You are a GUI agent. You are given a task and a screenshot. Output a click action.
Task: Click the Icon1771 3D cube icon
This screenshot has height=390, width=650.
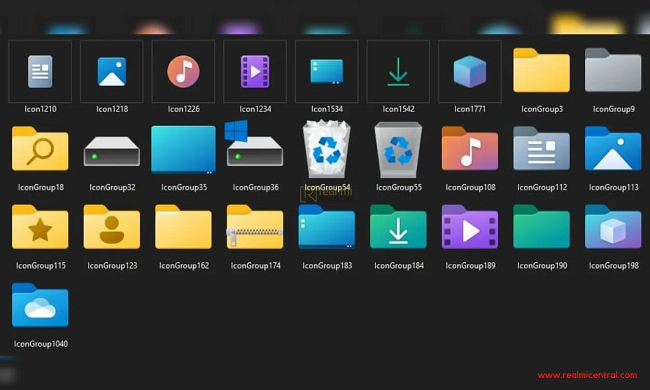(470, 71)
